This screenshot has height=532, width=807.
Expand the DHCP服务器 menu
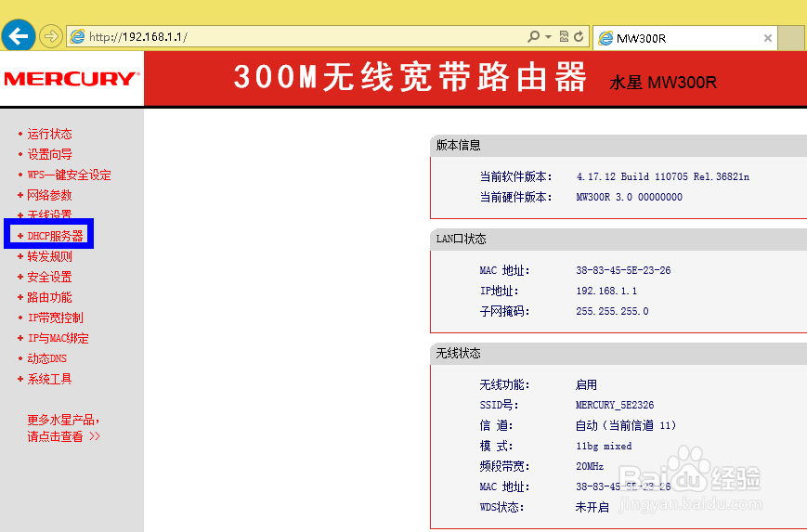pyautogui.click(x=55, y=236)
